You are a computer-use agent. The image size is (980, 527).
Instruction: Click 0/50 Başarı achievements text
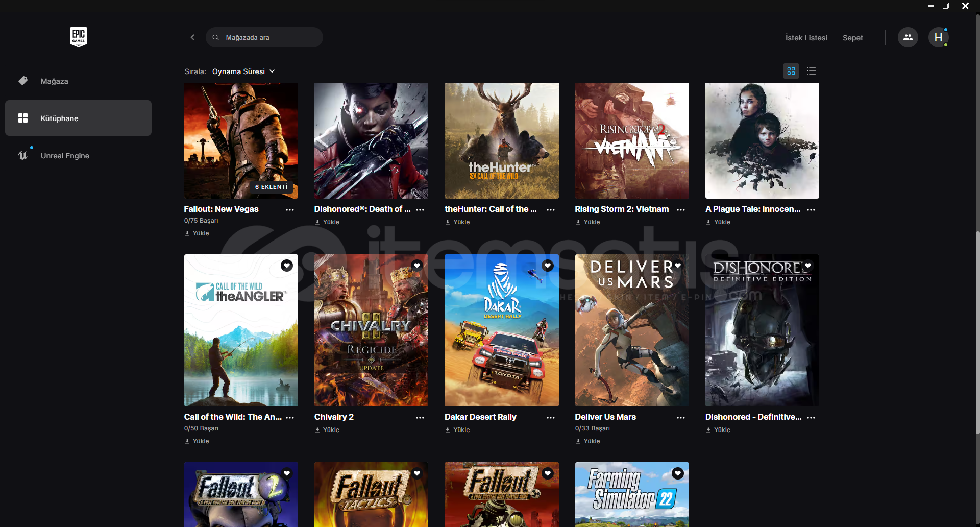coord(201,428)
